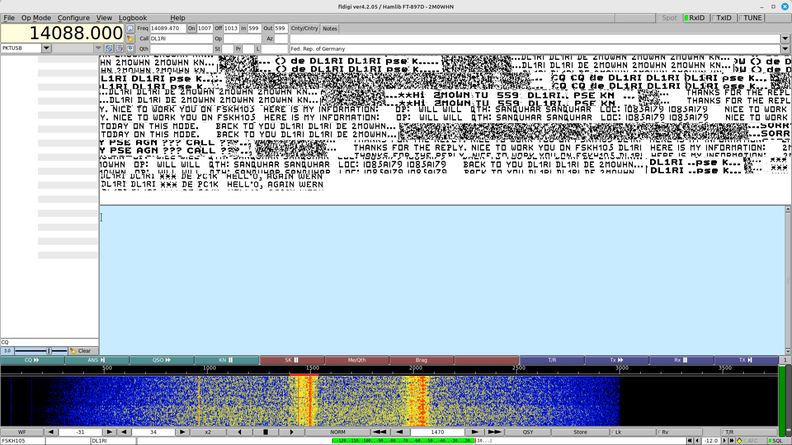Run the SK macro button
The image size is (792, 445).
tap(292, 360)
